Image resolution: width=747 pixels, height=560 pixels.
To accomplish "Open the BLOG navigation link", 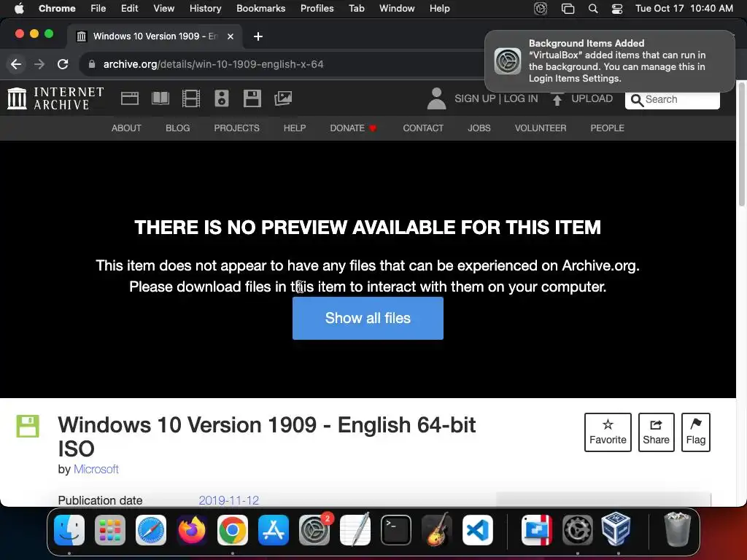I will click(178, 128).
